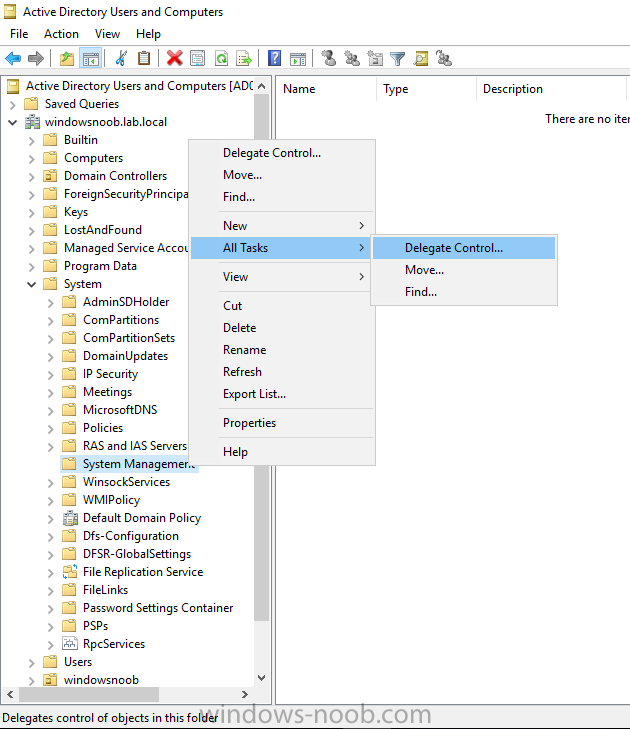
Task: Choose Move... in the All Tasks submenu
Action: pos(464,270)
